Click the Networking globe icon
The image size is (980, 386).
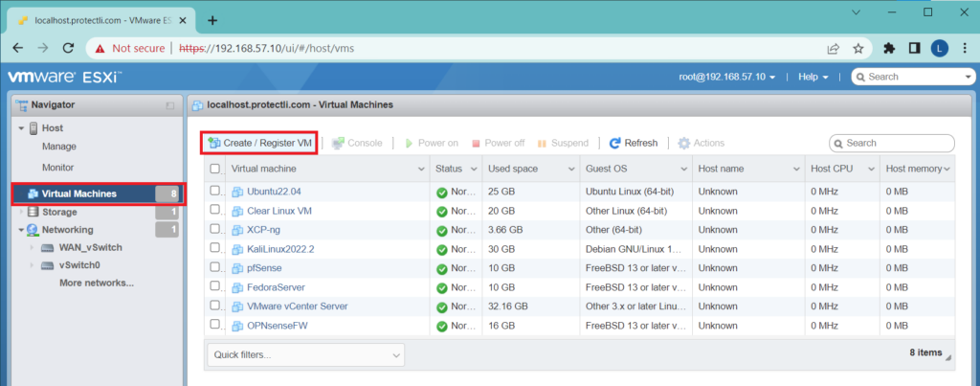click(x=33, y=230)
